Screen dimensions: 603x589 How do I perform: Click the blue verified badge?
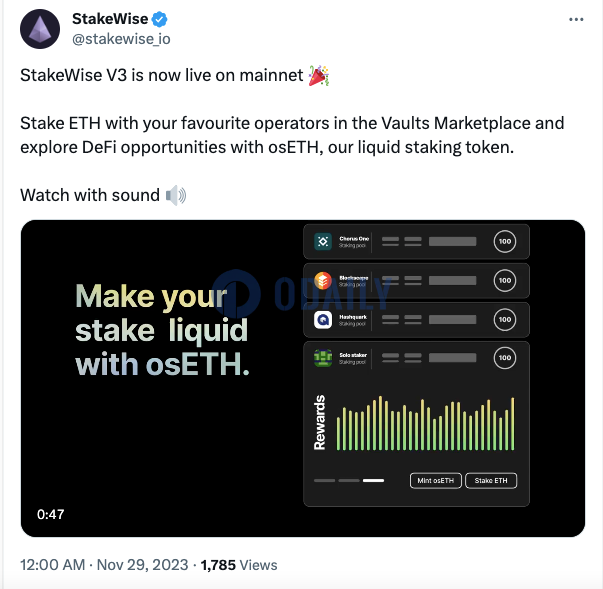pyautogui.click(x=159, y=19)
